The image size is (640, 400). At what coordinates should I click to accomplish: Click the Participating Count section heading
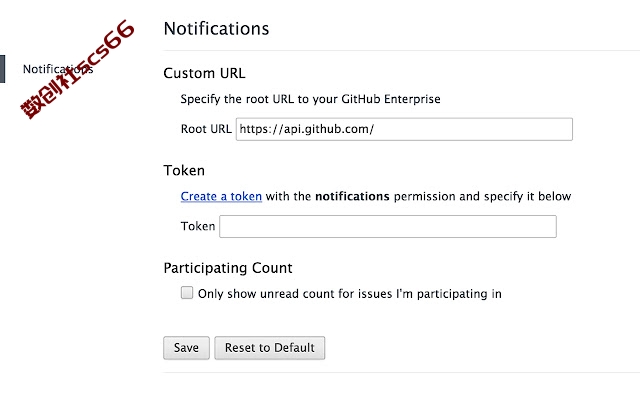[228, 268]
